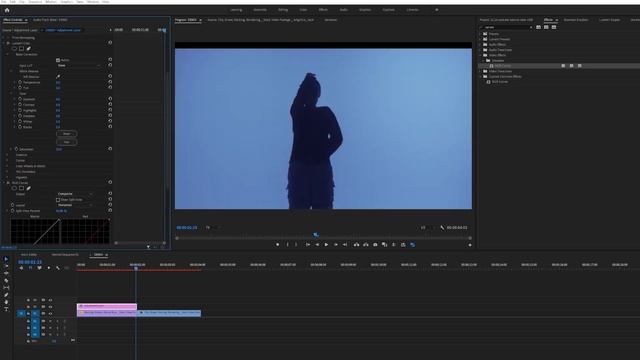Toggle the Temperature animation stopwatch
The image size is (640, 360).
coord(20,82)
